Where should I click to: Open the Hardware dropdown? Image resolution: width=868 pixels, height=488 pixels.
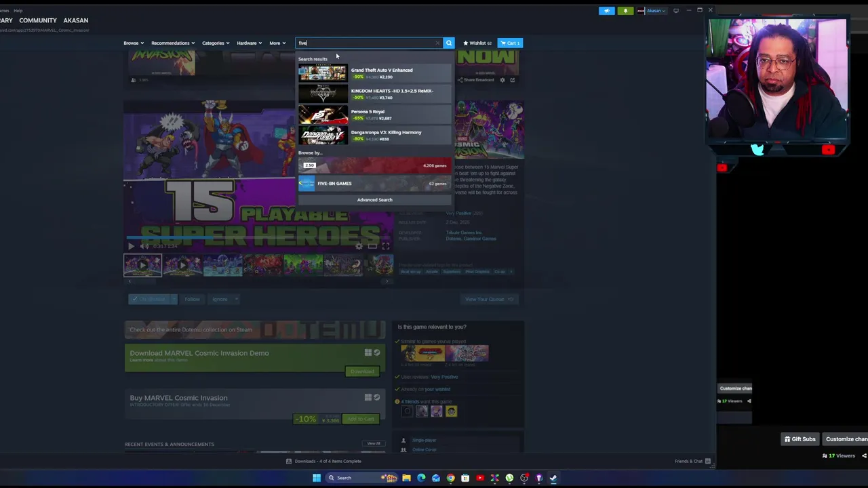pyautogui.click(x=249, y=43)
